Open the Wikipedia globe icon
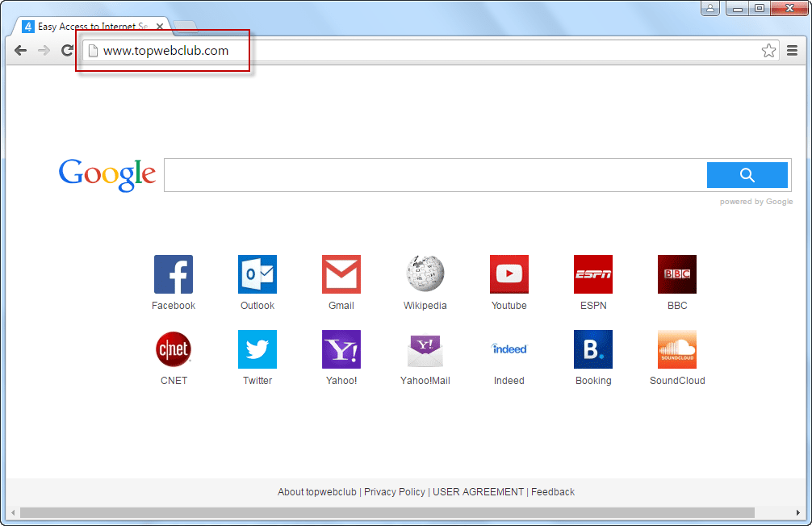 [x=425, y=273]
